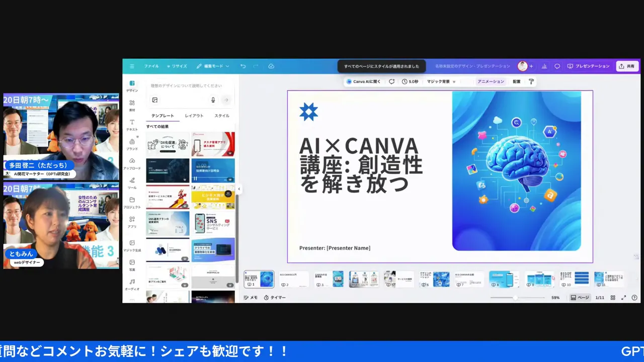The image size is (644, 362).
Task: Open the ファイル menu
Action: 151,66
